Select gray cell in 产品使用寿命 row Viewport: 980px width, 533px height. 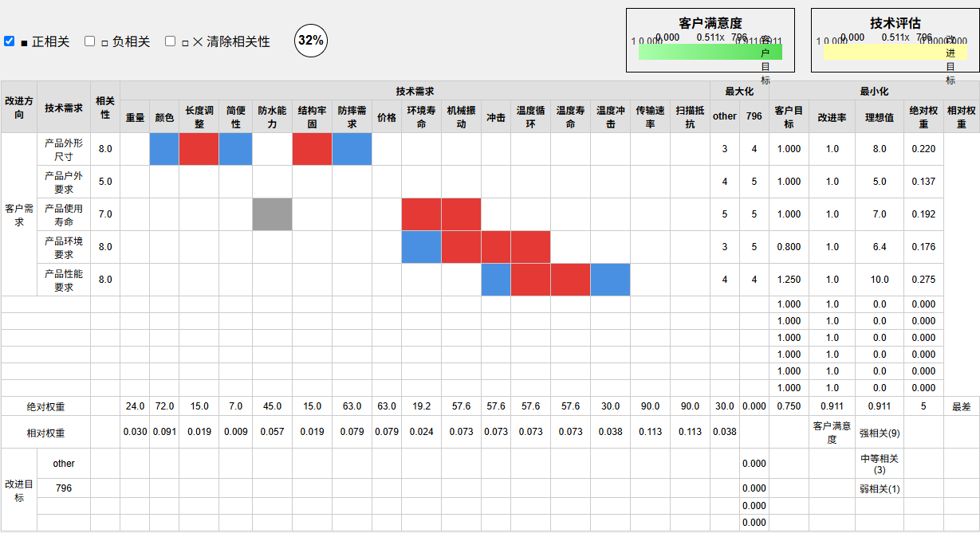[272, 214]
